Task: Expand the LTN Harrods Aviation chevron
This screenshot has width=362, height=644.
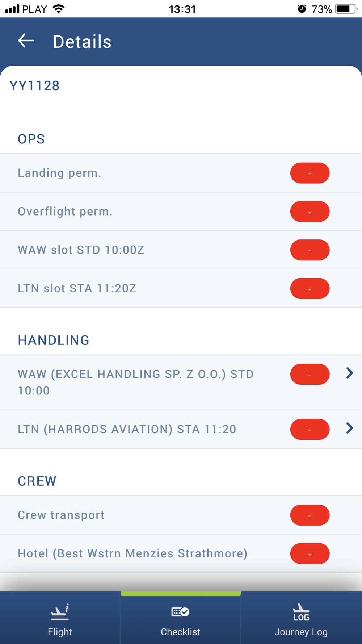Action: coord(349,428)
